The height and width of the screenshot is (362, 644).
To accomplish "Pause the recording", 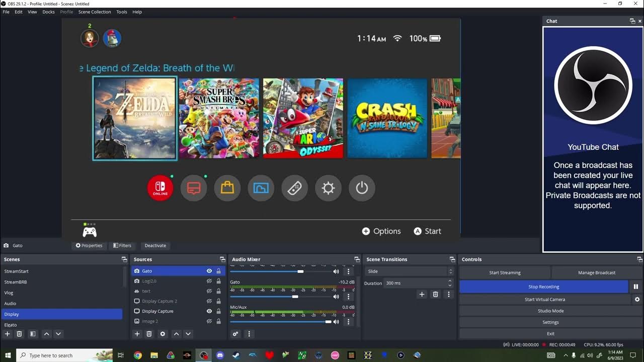I will (636, 287).
